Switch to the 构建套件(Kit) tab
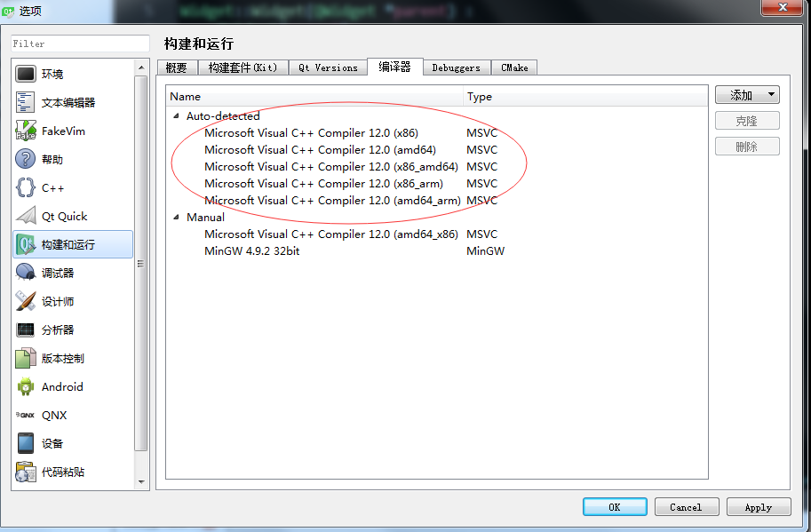 coord(243,67)
